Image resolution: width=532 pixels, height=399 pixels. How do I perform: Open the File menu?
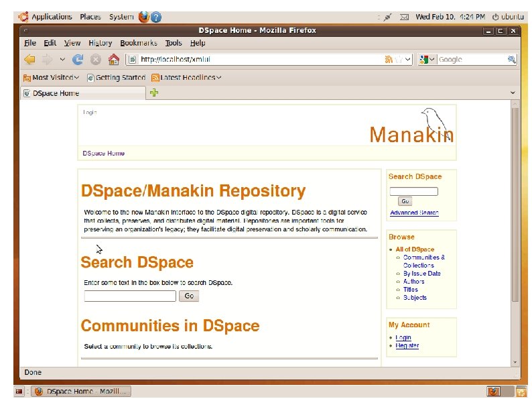click(30, 43)
